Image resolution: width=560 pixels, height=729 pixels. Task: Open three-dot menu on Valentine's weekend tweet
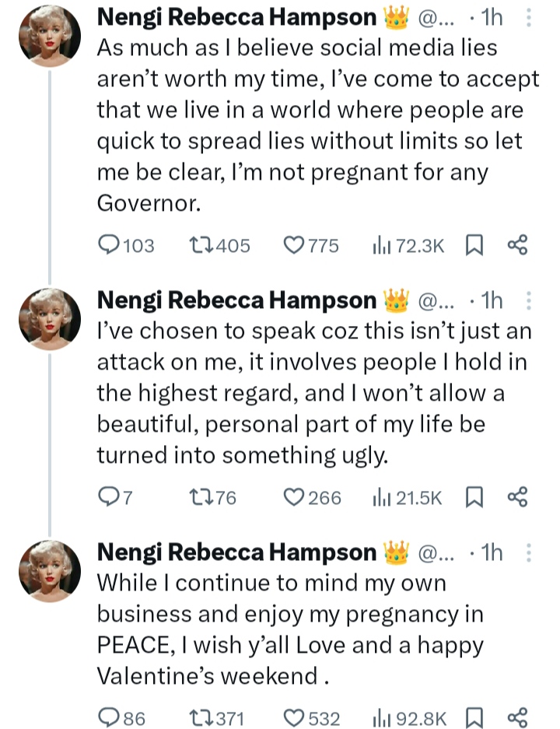coord(529,552)
